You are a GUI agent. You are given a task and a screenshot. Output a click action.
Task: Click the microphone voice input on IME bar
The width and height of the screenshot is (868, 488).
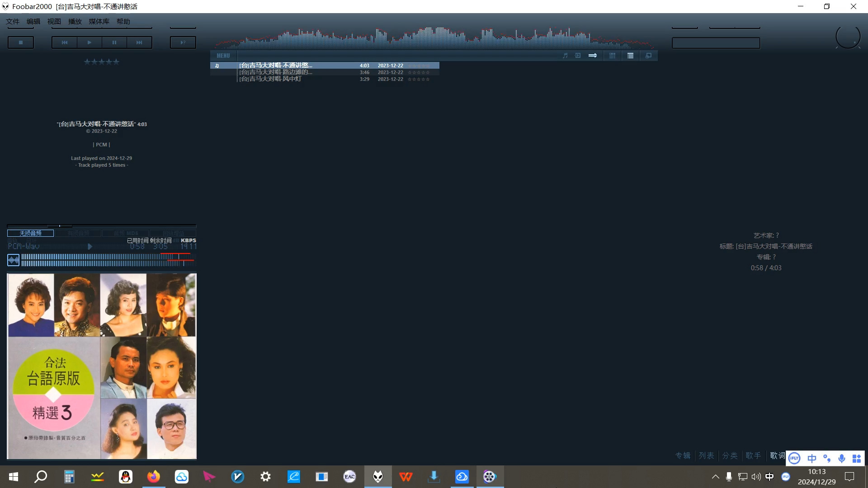point(842,459)
